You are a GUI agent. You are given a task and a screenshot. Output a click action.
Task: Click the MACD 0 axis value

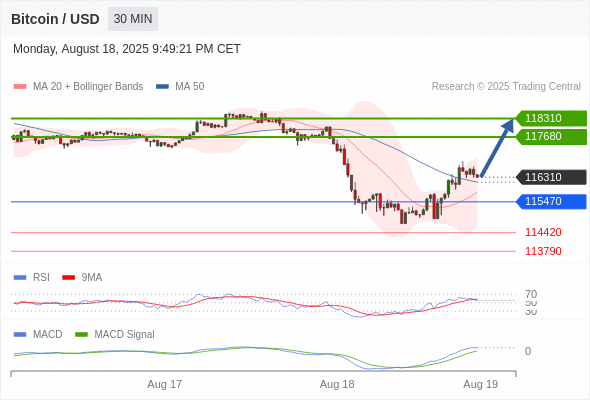[x=528, y=351]
